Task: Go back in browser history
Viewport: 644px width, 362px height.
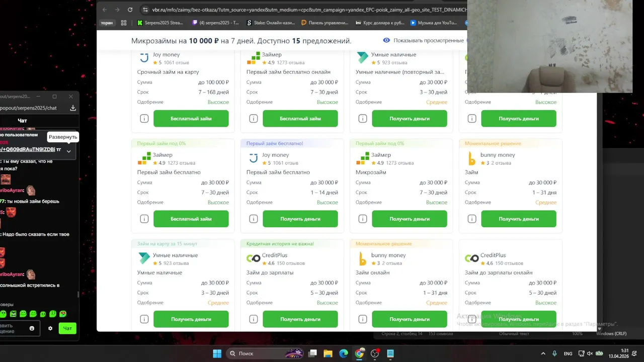Action: (x=105, y=10)
